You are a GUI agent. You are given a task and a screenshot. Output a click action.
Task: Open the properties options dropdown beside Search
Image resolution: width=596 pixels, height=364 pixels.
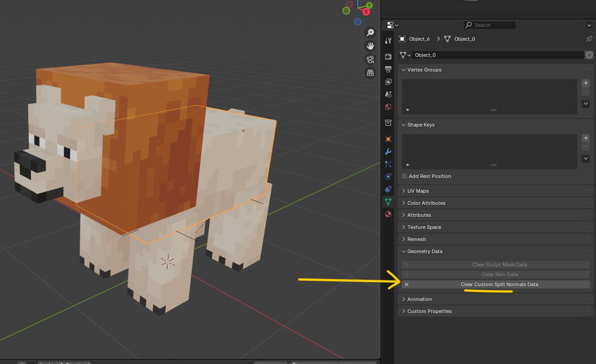click(x=589, y=25)
